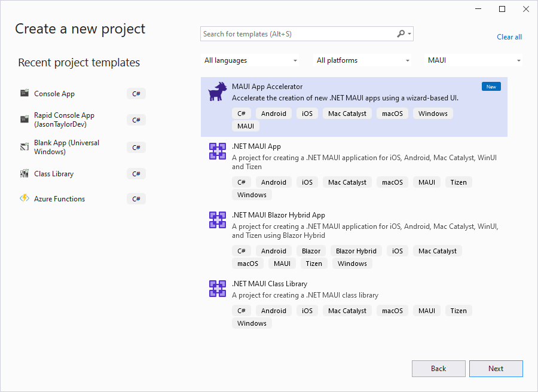Open the All platforms dropdown
The image size is (538, 392).
pyautogui.click(x=363, y=60)
